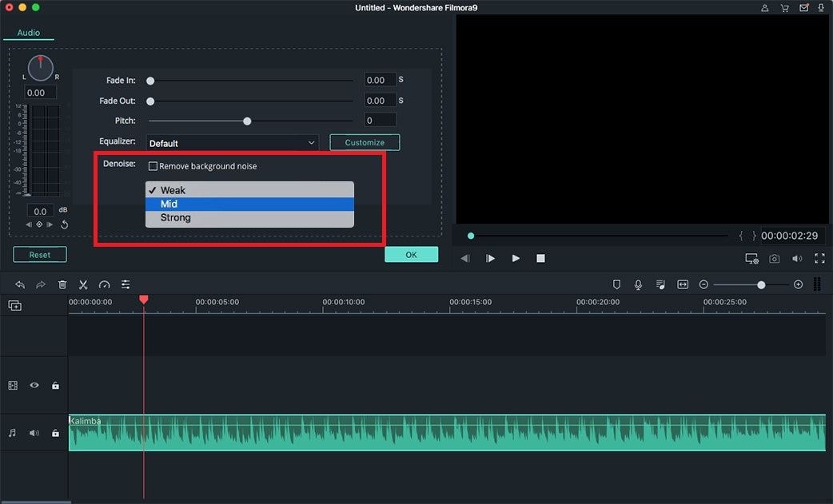Split the clip with scissors icon

(83, 285)
